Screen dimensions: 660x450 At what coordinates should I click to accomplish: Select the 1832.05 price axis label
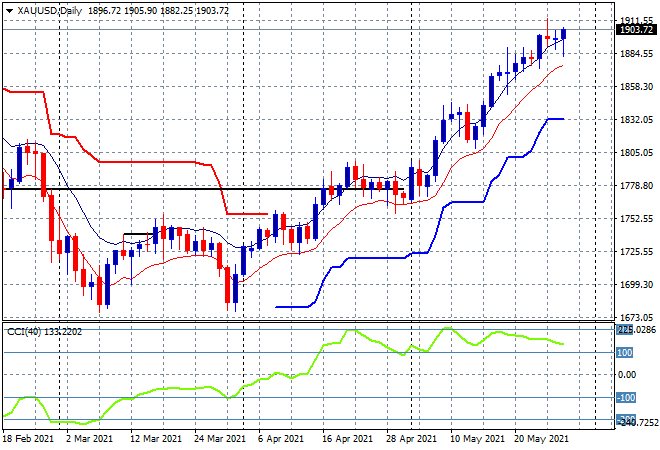[x=636, y=120]
